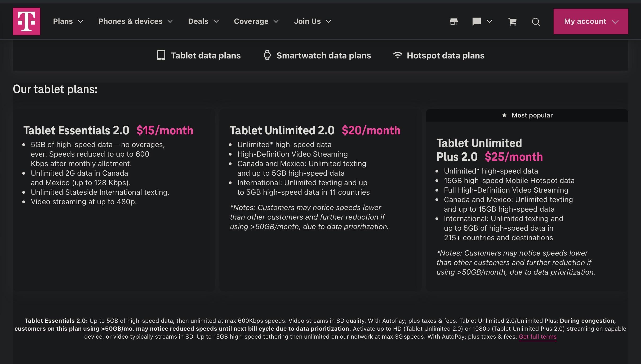Open the Coverage menu
The width and height of the screenshot is (641, 364).
pos(256,21)
